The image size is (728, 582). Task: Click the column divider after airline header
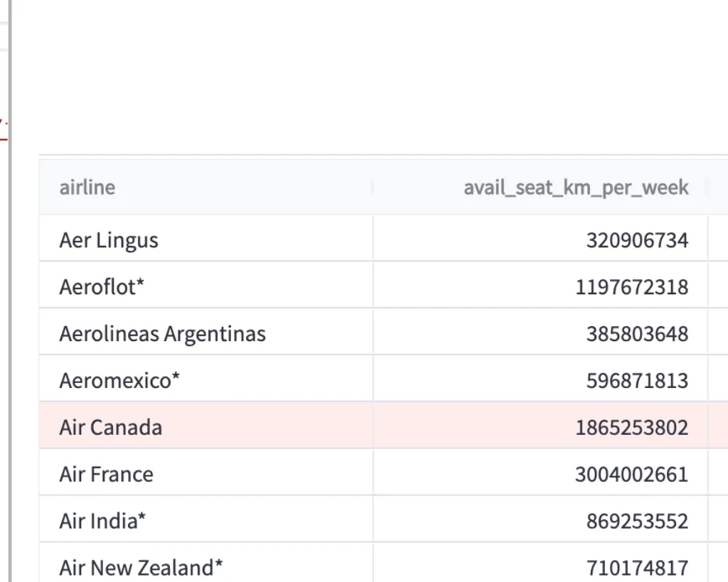tap(373, 188)
